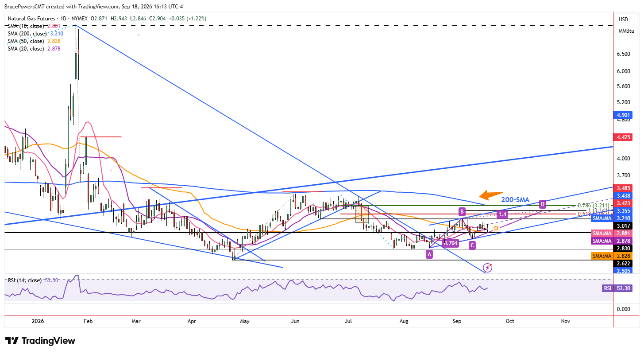Click the 0.000 RSI pane axis tick
Viewport: 644px width, 354px height.
click(x=623, y=309)
